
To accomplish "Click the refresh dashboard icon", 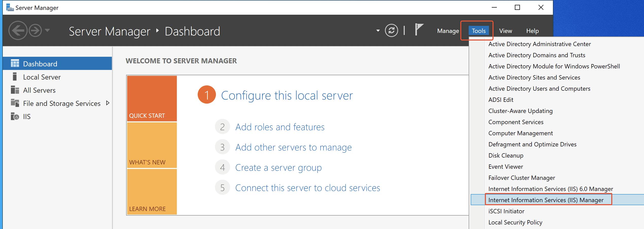I will [x=392, y=31].
